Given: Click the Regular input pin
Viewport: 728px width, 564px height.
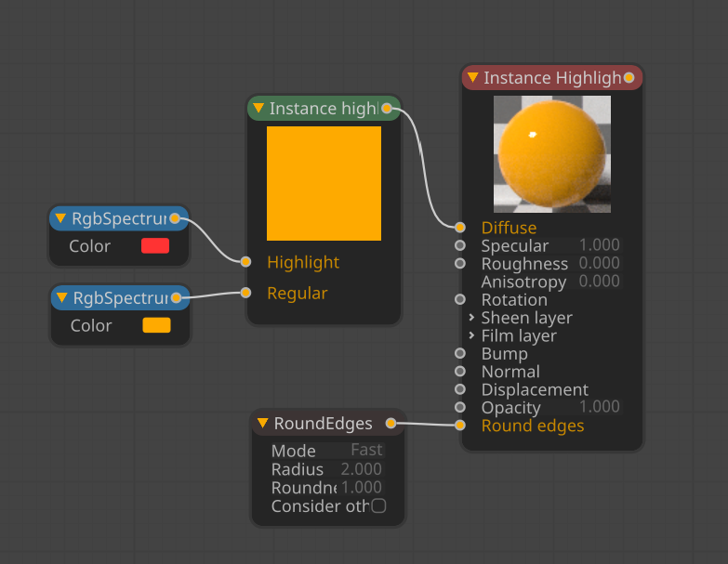Looking at the screenshot, I should [x=245, y=293].
